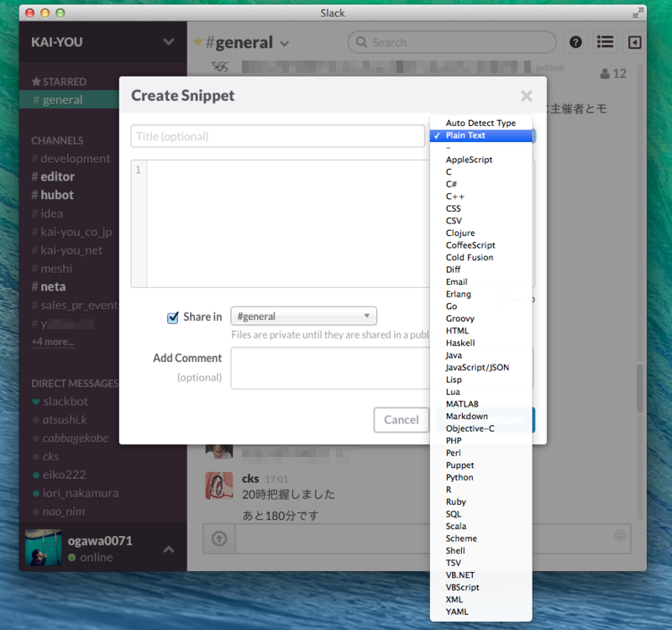
Task: Choose Diff from type list
Action: point(480,270)
